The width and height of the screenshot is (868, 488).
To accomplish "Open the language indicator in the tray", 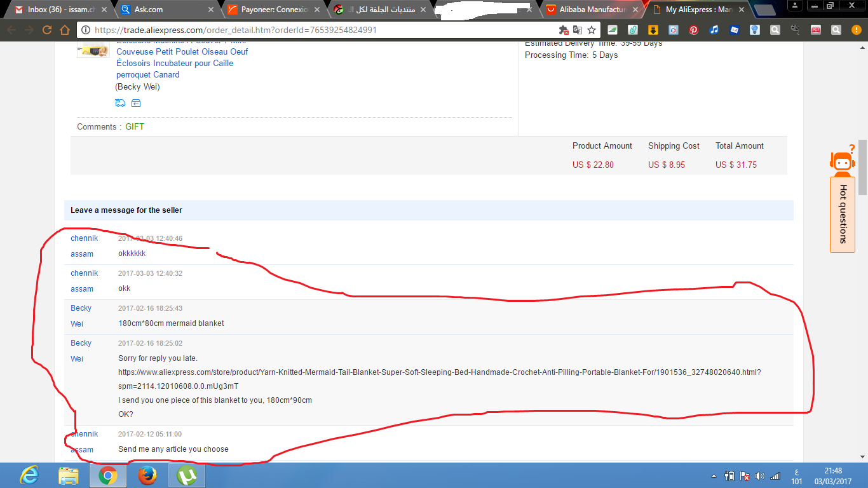I will click(797, 476).
